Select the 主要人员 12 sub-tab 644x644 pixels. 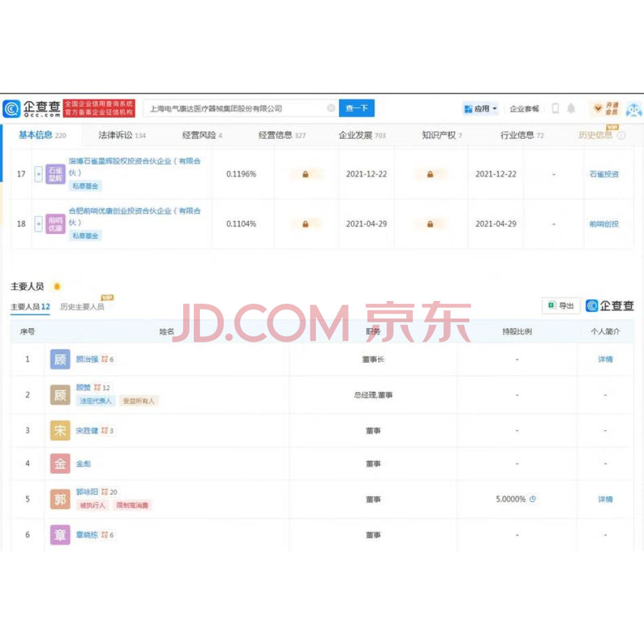click(30, 307)
